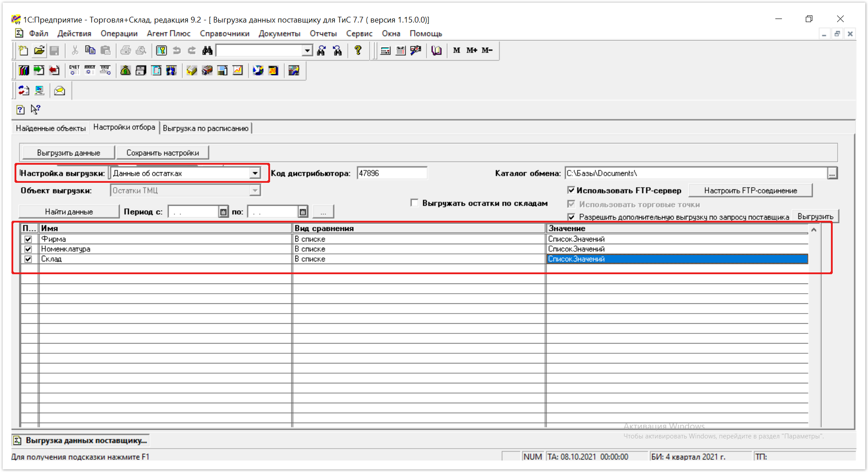868x472 pixels.
Task: Click the red-blue arrows exchange icon
Action: point(24,91)
